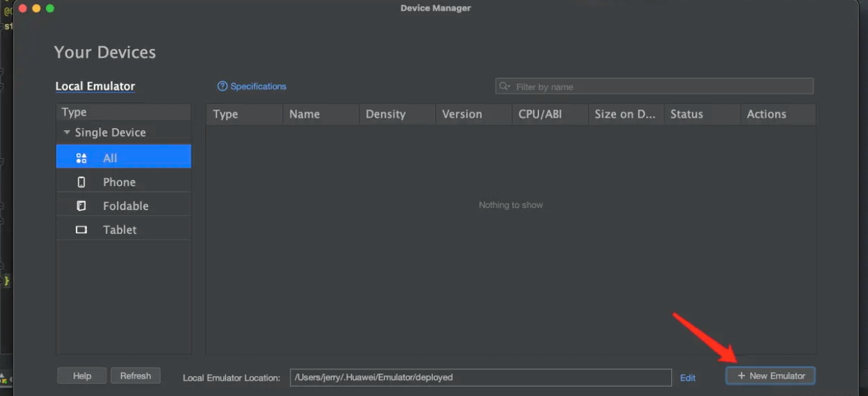
Task: Click the Actions column header
Action: click(778, 114)
